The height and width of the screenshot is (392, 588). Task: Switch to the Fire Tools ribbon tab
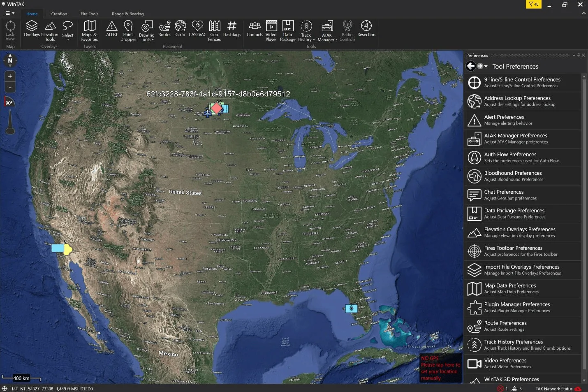pyautogui.click(x=90, y=14)
